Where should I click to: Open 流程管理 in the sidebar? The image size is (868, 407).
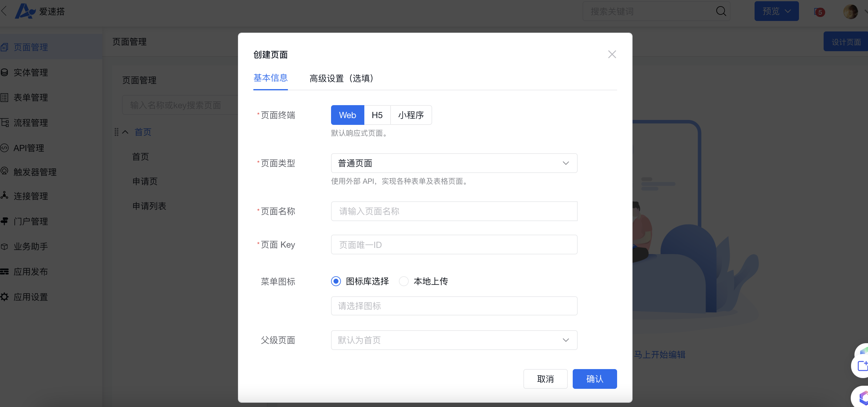[x=31, y=122]
